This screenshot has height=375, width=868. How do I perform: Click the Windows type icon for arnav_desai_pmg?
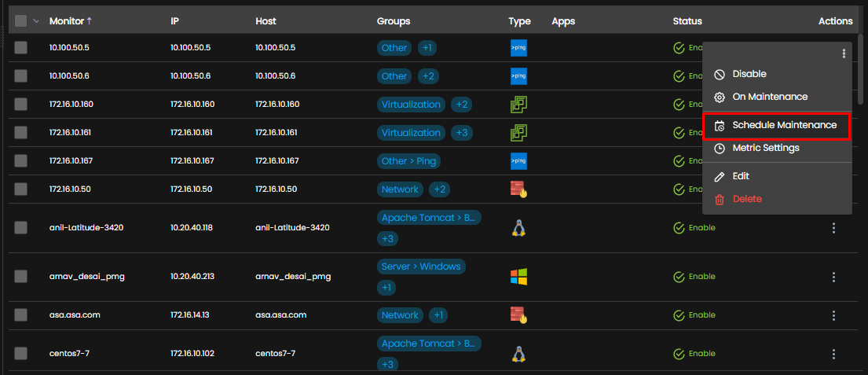coord(518,277)
